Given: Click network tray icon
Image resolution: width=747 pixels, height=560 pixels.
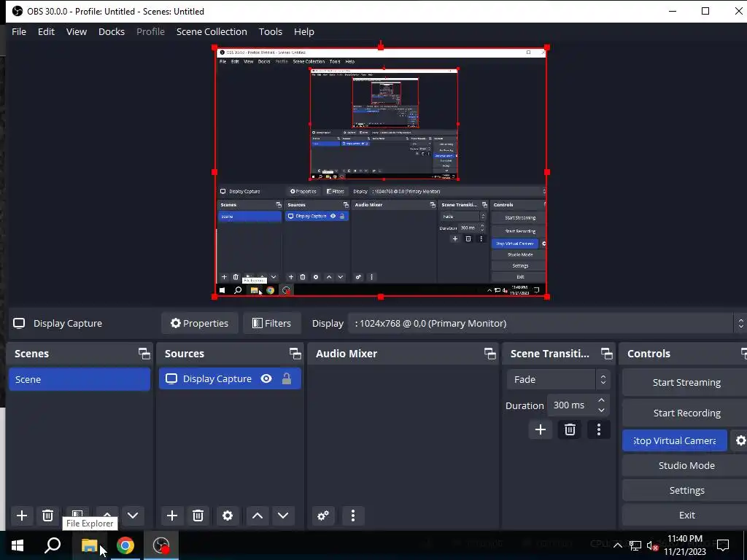Looking at the screenshot, I should pos(635,545).
